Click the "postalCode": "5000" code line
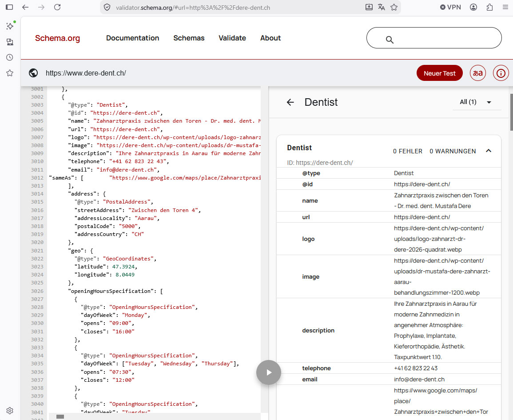The width and height of the screenshot is (513, 420). pyautogui.click(x=107, y=226)
